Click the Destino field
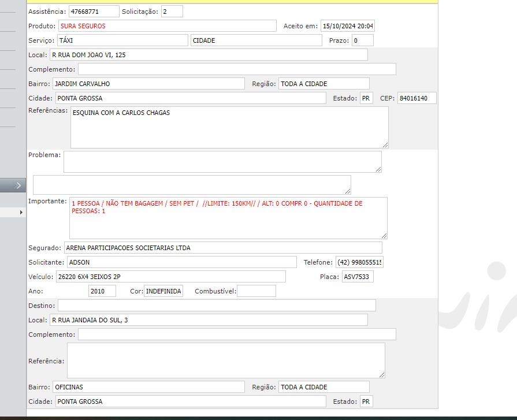This screenshot has height=420, width=517. click(217, 305)
